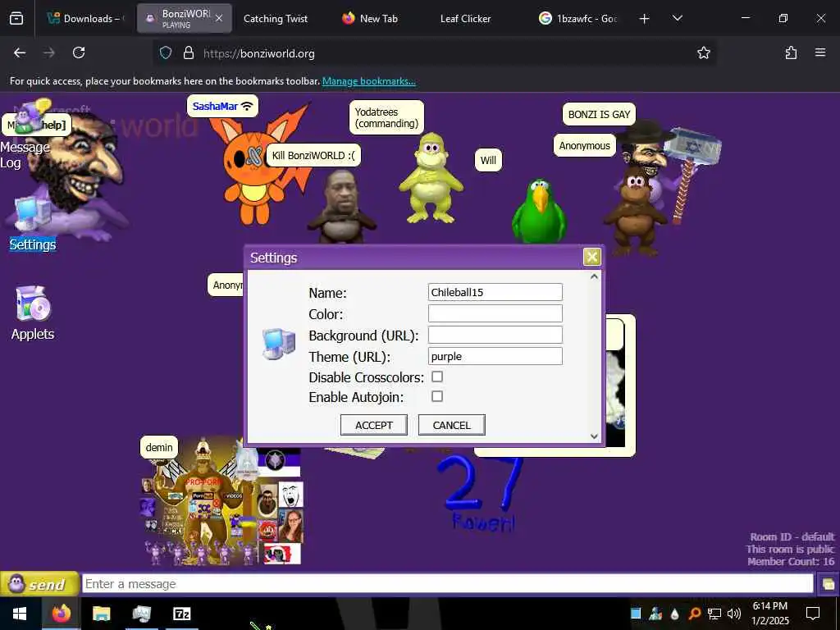Click the Yodatrees (commanding) name tag
840x630 pixels.
[386, 117]
